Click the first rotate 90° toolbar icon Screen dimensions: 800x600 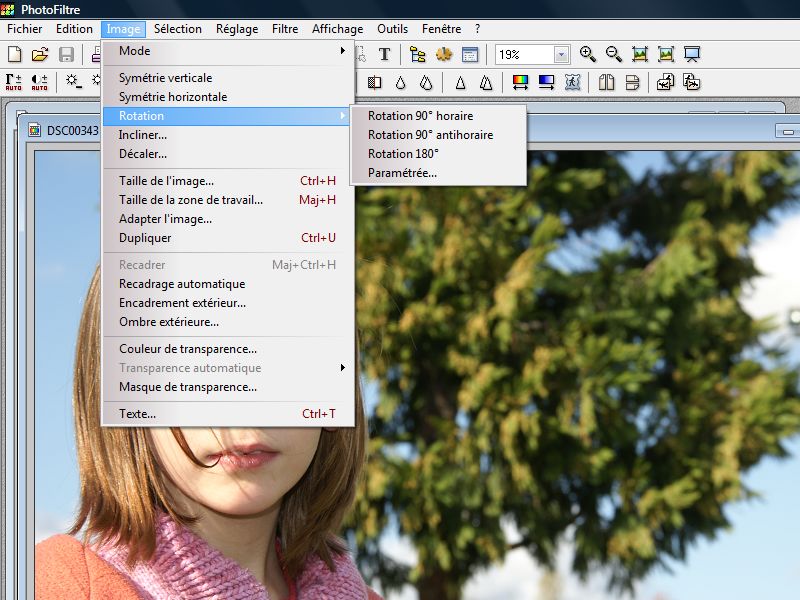(665, 82)
